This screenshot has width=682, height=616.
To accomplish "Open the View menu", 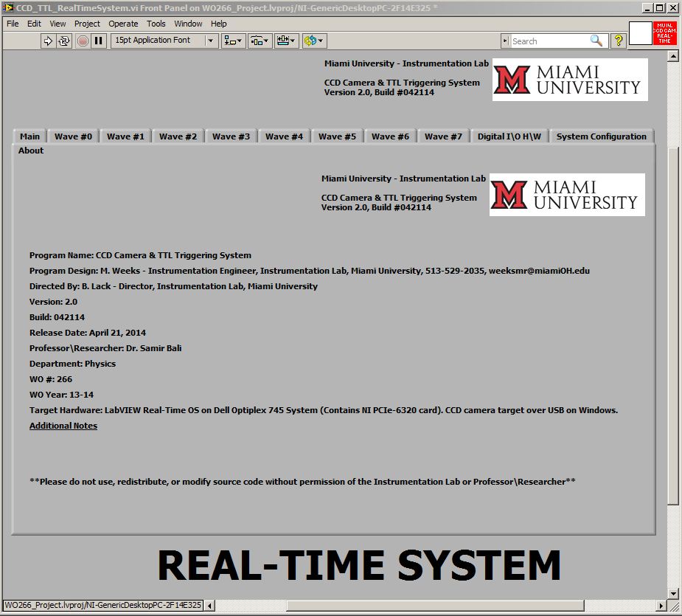I will click(58, 24).
